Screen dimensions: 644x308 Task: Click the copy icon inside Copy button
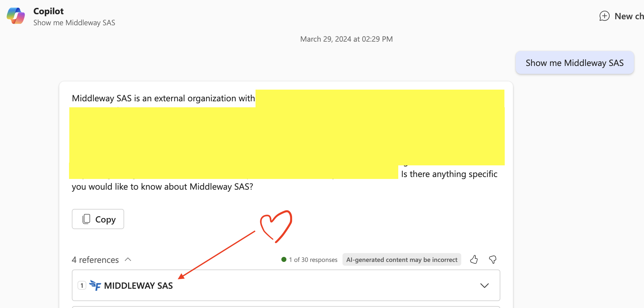[x=86, y=219]
